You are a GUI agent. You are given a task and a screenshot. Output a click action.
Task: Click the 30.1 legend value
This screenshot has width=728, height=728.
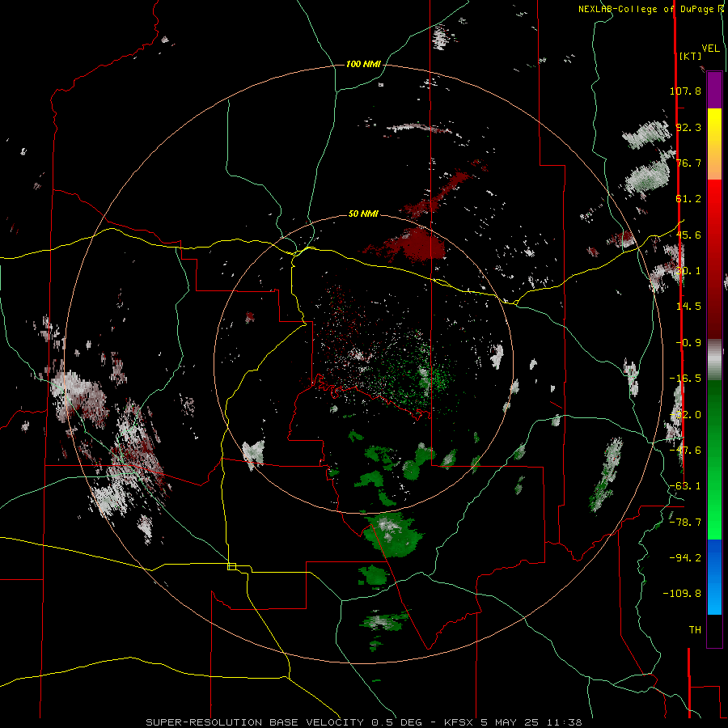click(x=688, y=271)
